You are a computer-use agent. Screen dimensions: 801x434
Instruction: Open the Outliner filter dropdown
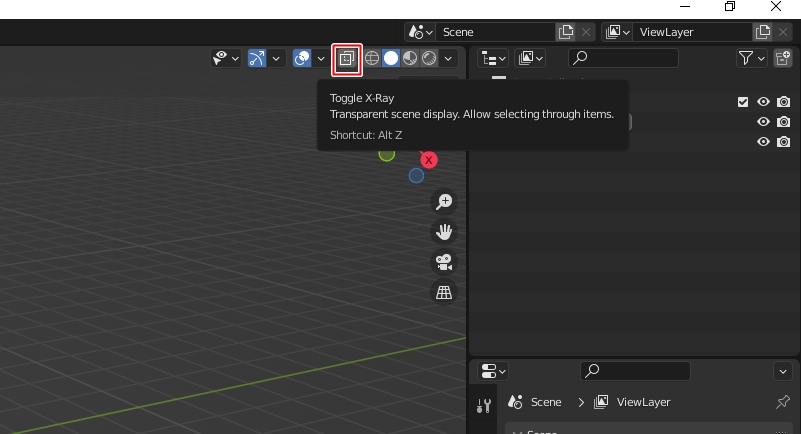click(x=751, y=58)
